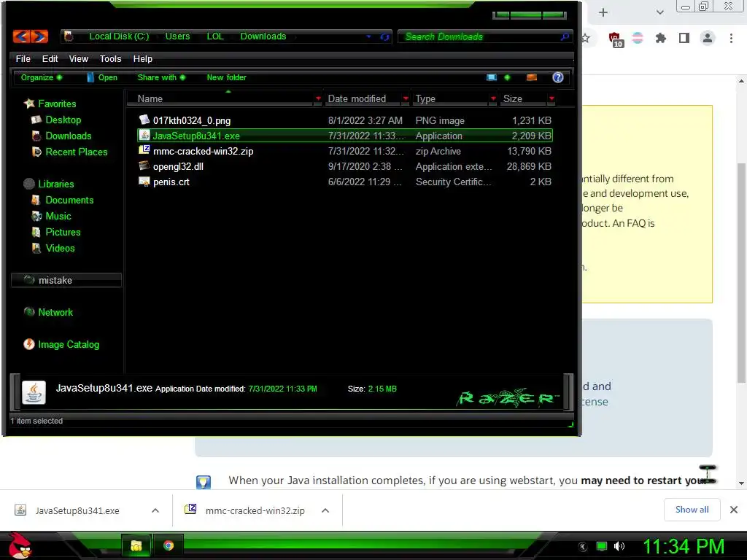747x560 pixels.
Task: Click the red shield extension icon
Action: 615,39
